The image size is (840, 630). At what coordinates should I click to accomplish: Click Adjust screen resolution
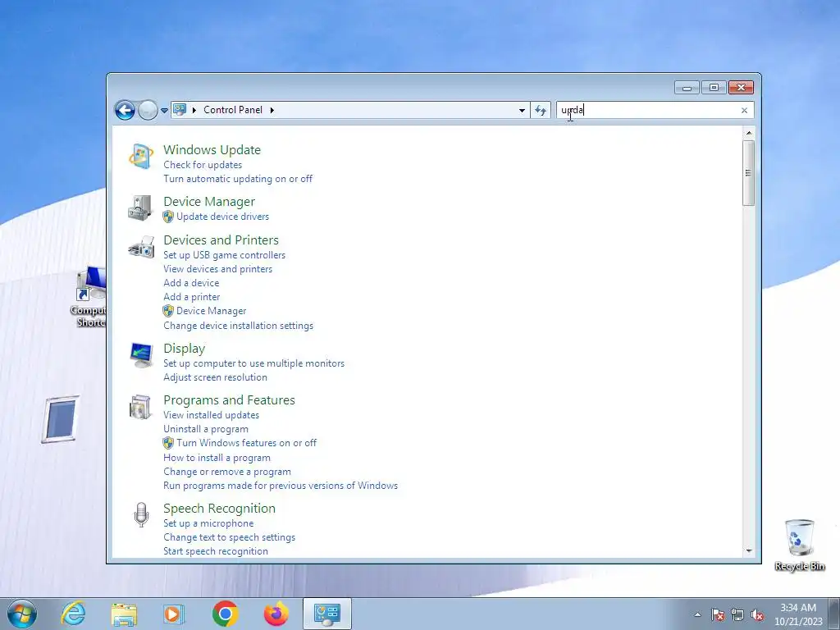(x=216, y=377)
